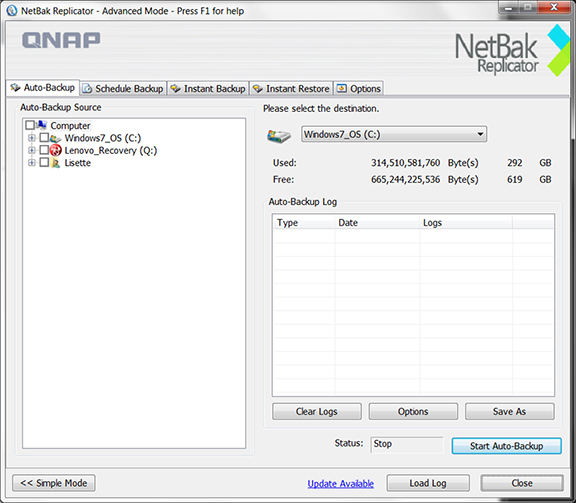Click the Date column header in log
The image size is (576, 503).
coord(377,223)
